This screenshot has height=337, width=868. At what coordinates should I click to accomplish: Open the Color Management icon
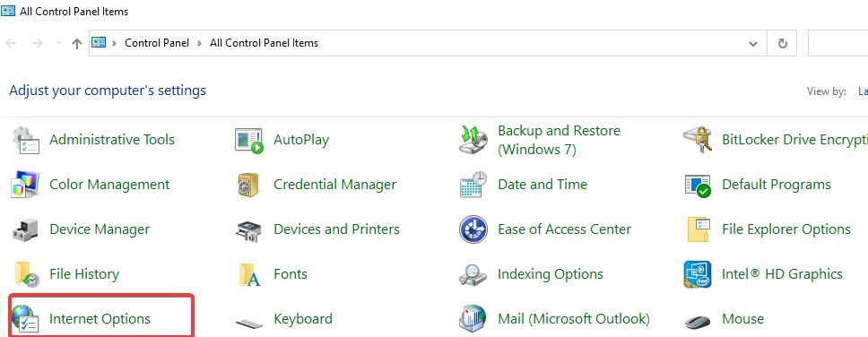pos(25,185)
